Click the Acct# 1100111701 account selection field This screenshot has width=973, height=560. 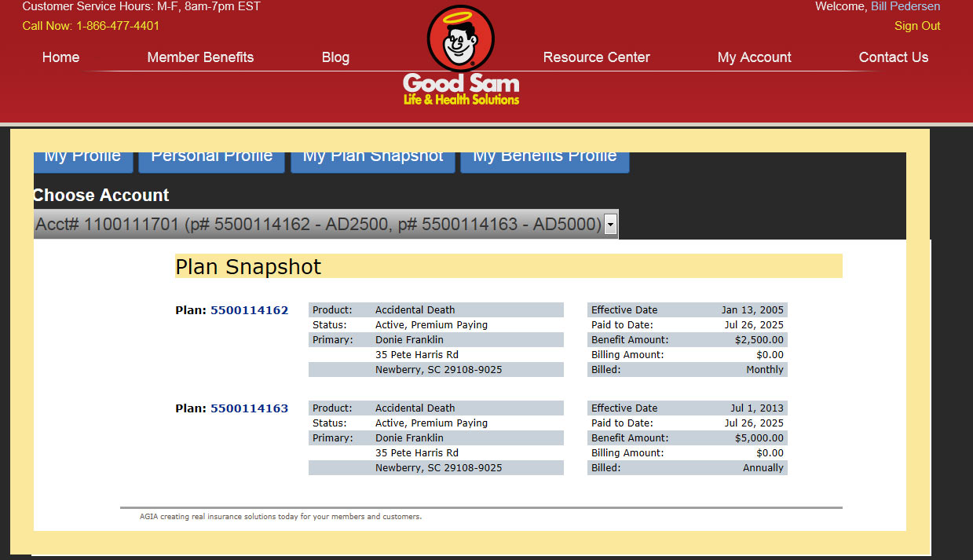tap(326, 225)
